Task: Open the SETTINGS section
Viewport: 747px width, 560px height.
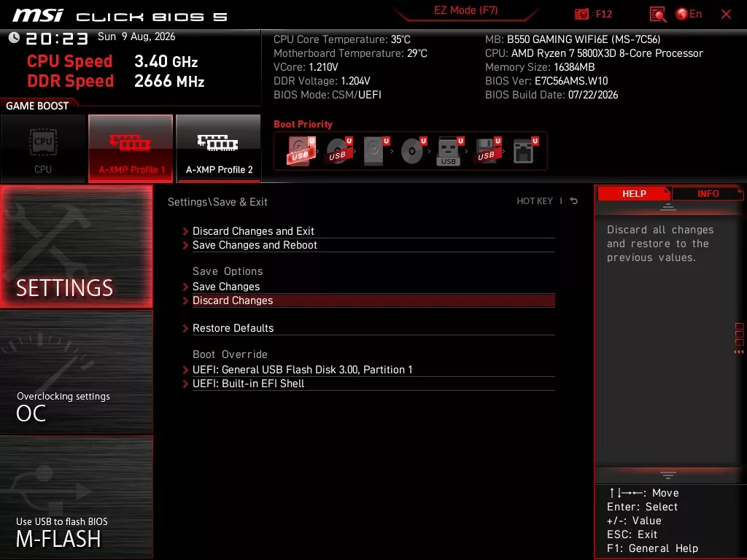Action: [76, 246]
